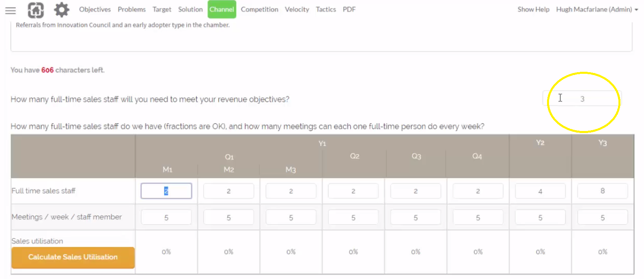Viewport: 644px width, 279px height.
Task: Switch to the Objectives tab
Action: [95, 9]
